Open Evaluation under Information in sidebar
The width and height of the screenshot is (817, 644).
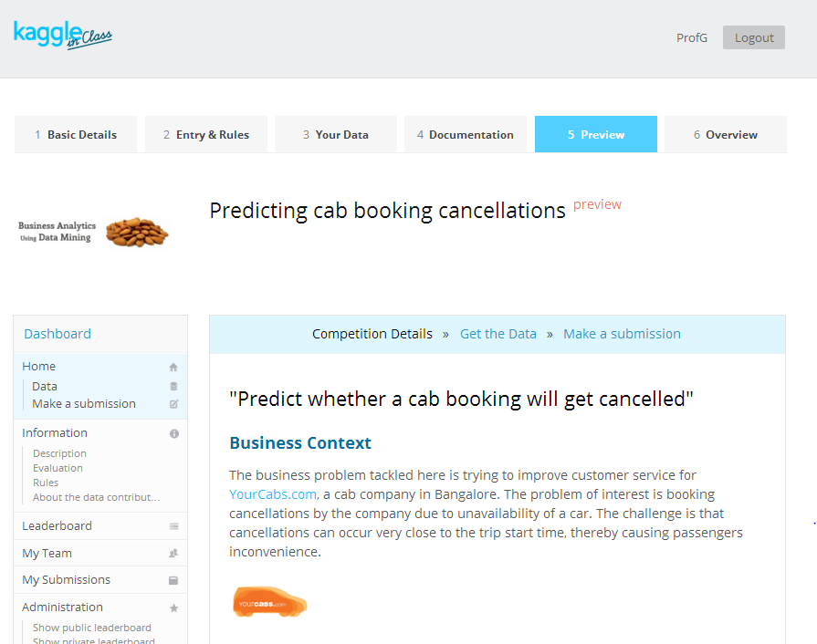coord(58,468)
